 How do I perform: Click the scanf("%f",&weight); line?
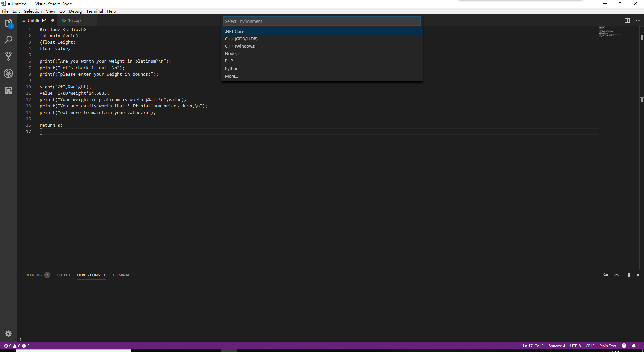(65, 87)
